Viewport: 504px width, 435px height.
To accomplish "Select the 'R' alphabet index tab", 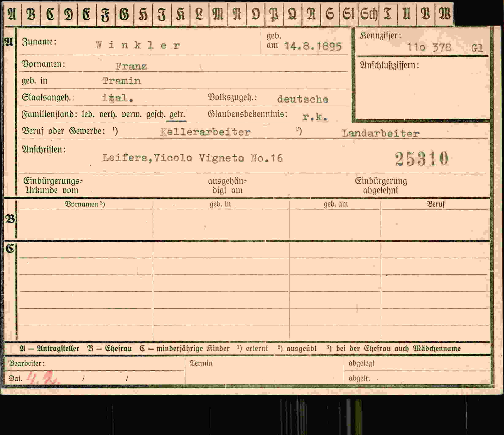I will point(311,14).
